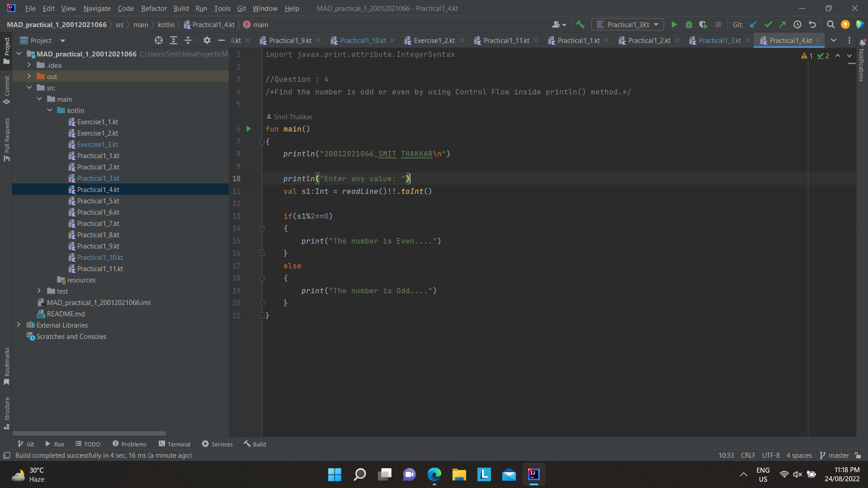This screenshot has height=488, width=868.
Task: Switch to Practical1_9.kt editor tab
Action: [290, 41]
